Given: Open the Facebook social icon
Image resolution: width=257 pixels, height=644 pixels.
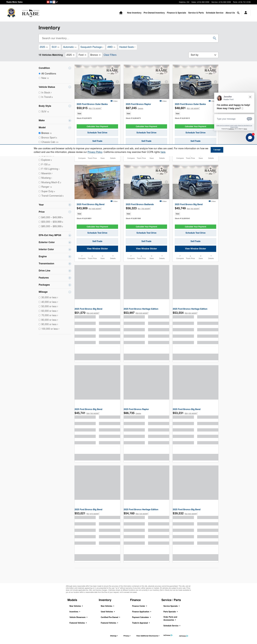Looking at the screenshot, I should (x=51, y=2).
